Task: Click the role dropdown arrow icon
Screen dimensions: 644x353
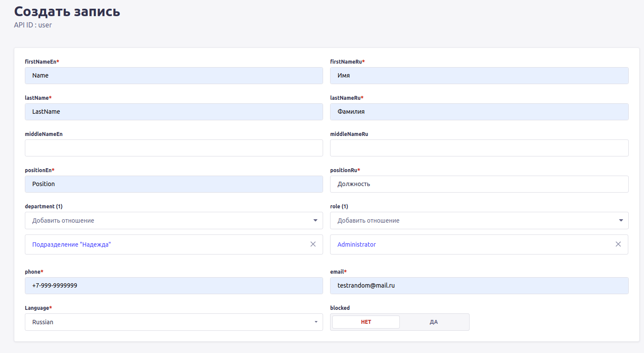Action: [621, 221]
